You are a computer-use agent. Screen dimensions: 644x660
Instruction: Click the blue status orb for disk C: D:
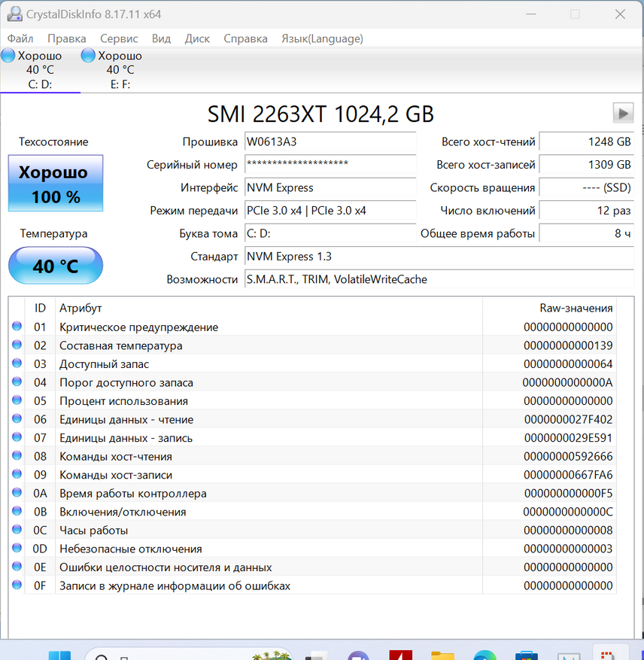pos(8,56)
